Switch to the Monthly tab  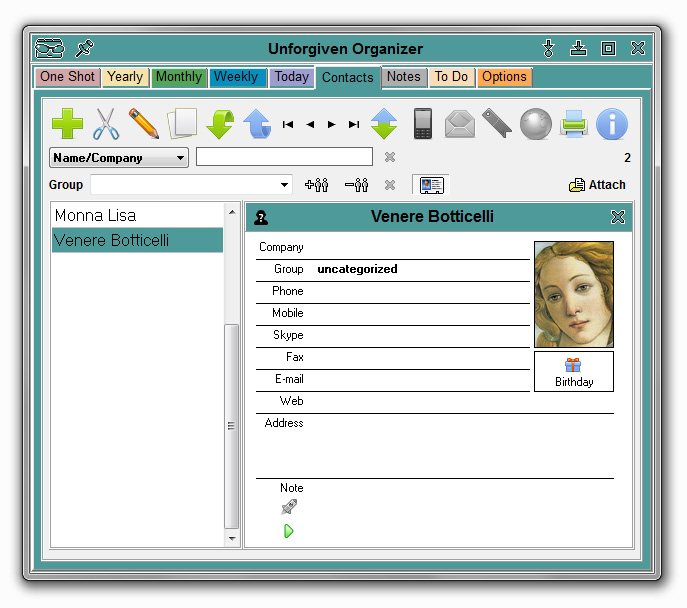(179, 77)
